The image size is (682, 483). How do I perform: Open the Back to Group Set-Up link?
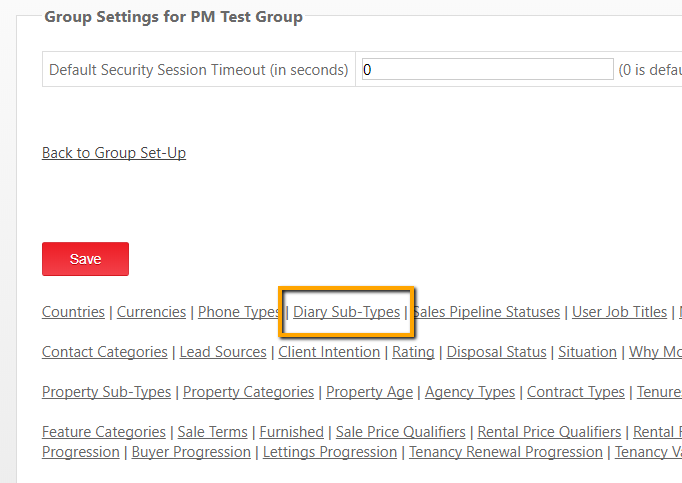click(x=114, y=153)
